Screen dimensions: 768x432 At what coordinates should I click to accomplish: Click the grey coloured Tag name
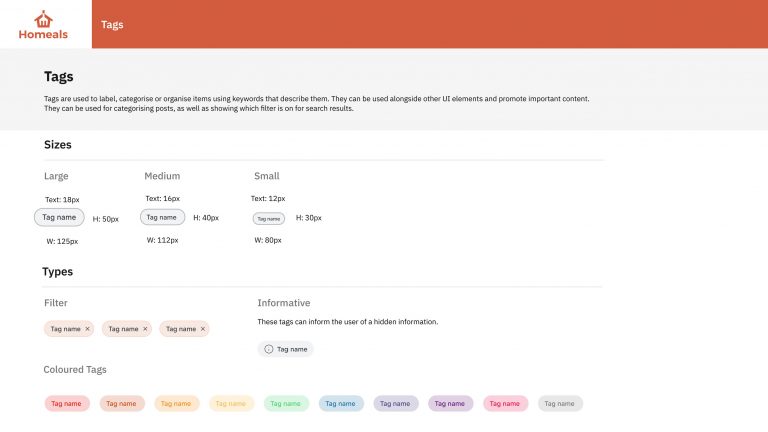coord(560,404)
